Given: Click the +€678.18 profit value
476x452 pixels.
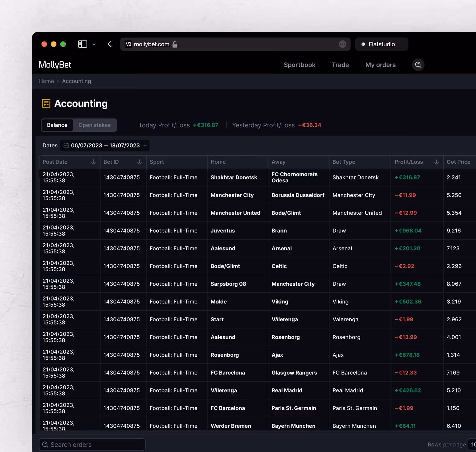Looking at the screenshot, I should point(407,355).
